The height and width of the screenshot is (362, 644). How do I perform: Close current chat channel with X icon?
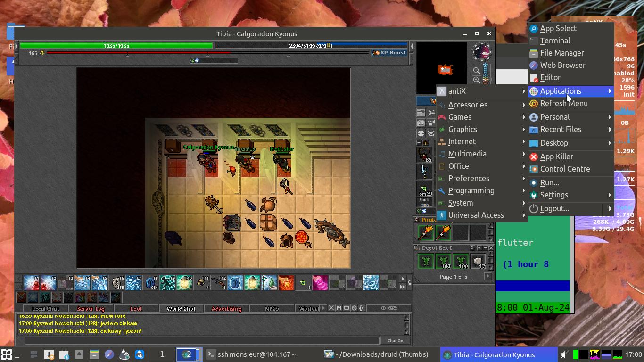[x=331, y=308]
